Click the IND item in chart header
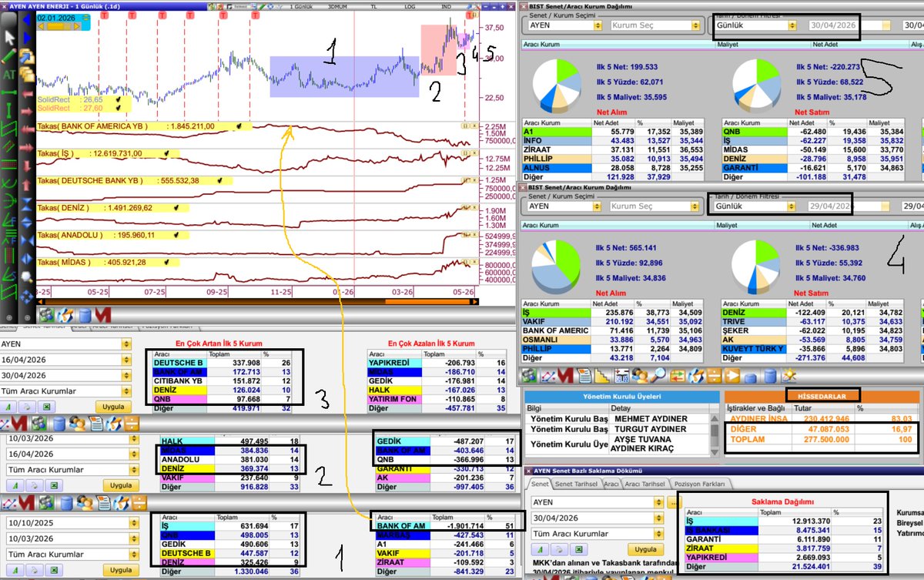Image resolution: width=924 pixels, height=580 pixels. (446, 7)
